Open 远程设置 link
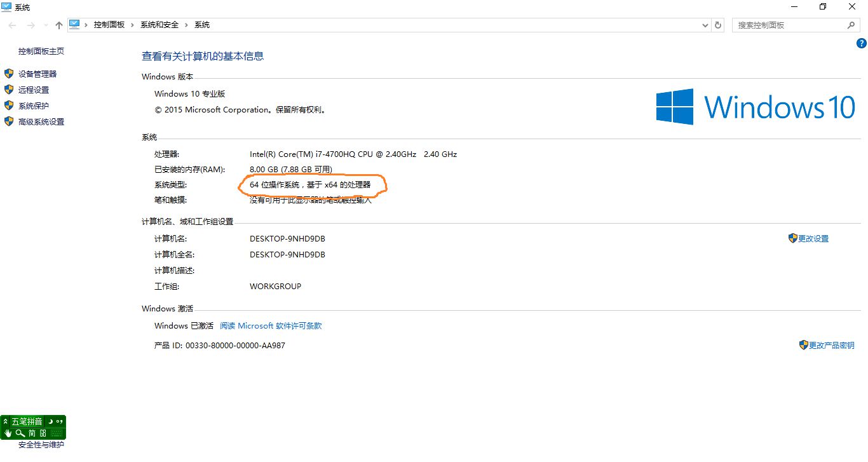Viewport: 868px width, 462px height. (x=34, y=90)
